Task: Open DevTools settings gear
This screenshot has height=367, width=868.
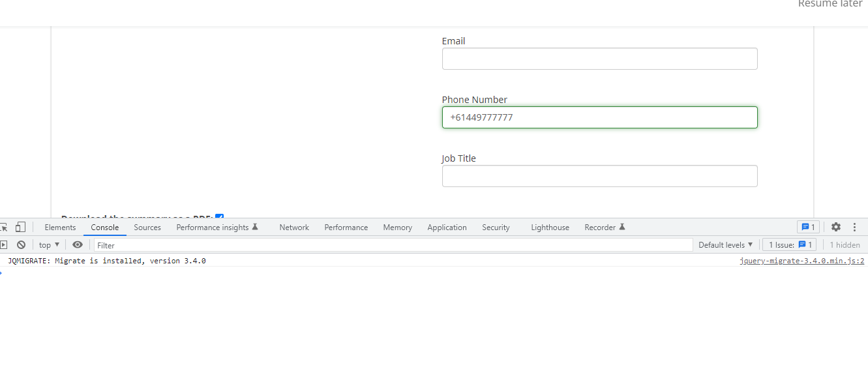Action: click(835, 227)
